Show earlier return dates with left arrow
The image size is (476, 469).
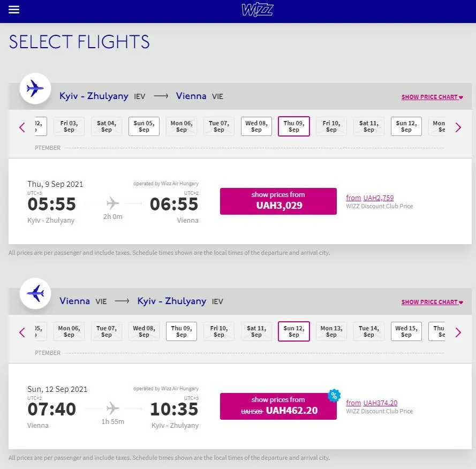click(22, 332)
